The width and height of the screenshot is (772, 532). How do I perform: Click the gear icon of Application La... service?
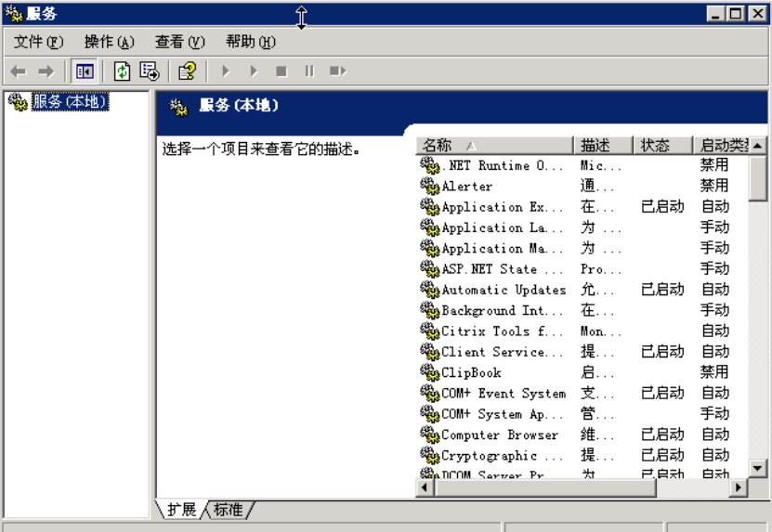point(429,227)
